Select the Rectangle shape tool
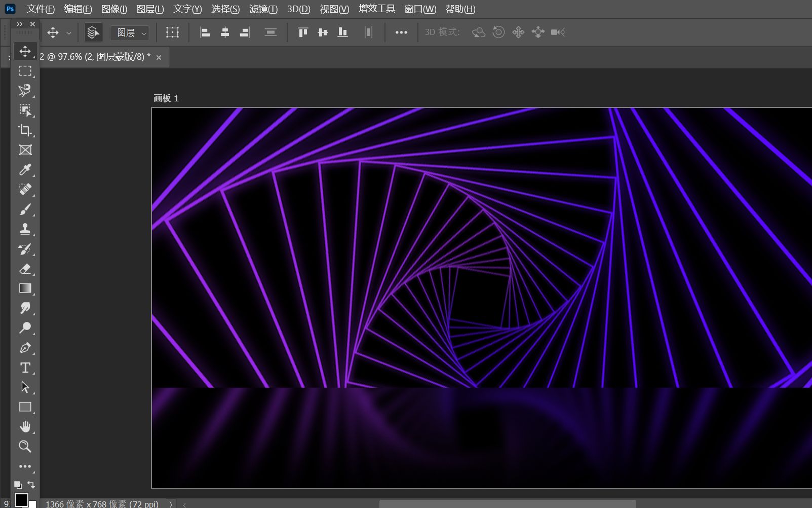The height and width of the screenshot is (508, 812). (x=25, y=407)
